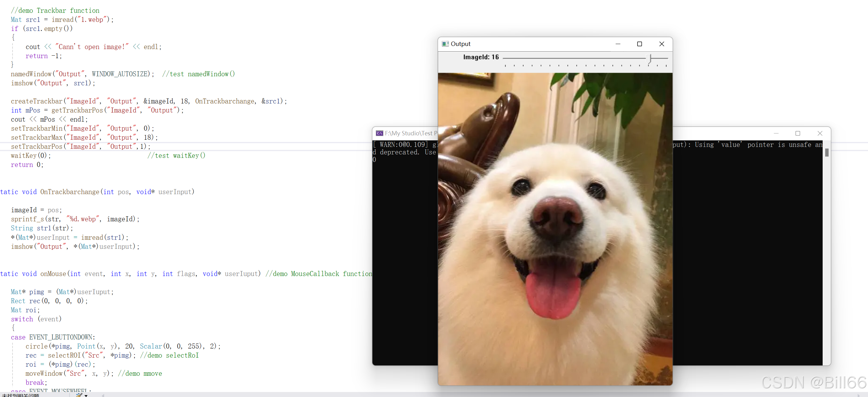868x397 pixels.
Task: Click the onMouse function definition name
Action: 53,274
